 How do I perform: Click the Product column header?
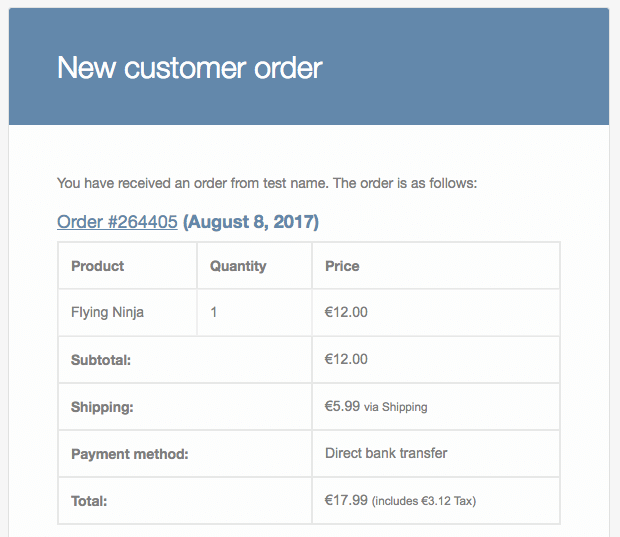pos(97,266)
